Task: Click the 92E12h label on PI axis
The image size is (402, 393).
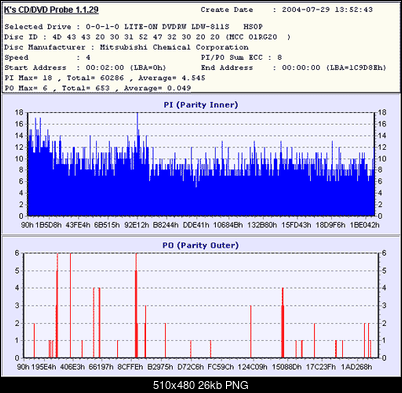Action: (137, 225)
